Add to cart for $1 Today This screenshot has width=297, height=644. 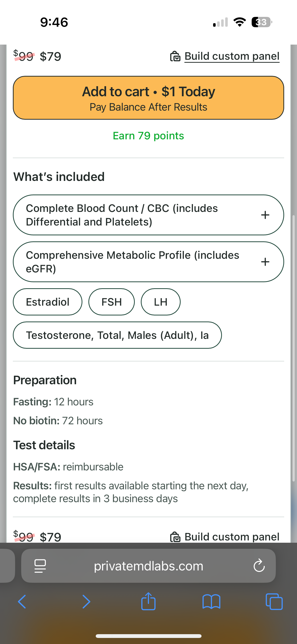pyautogui.click(x=148, y=98)
